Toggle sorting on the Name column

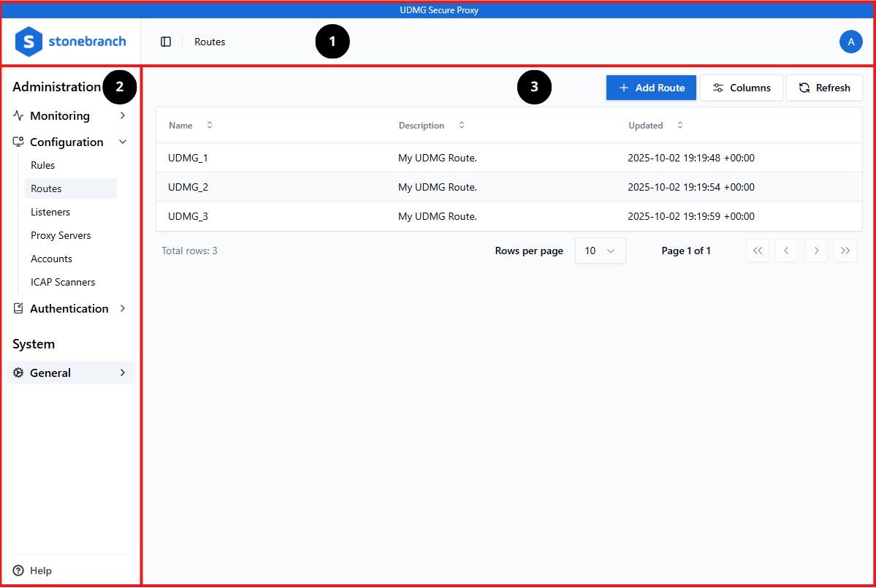[x=209, y=125]
